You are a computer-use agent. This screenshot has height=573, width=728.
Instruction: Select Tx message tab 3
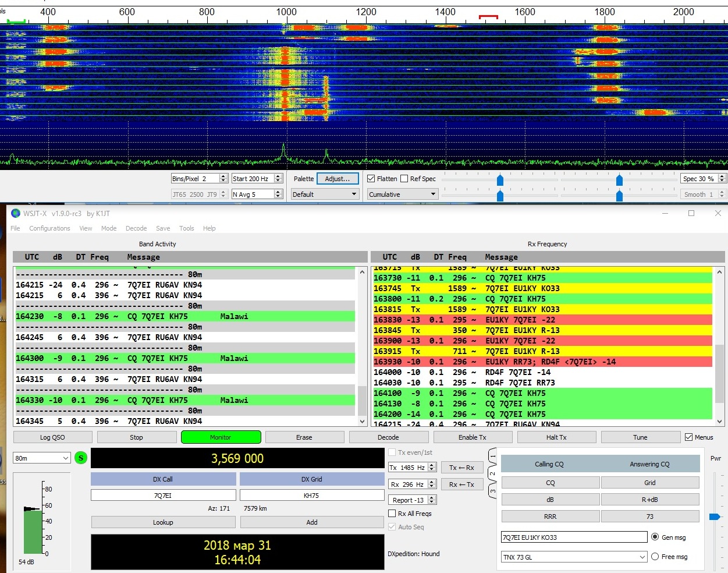tap(492, 491)
